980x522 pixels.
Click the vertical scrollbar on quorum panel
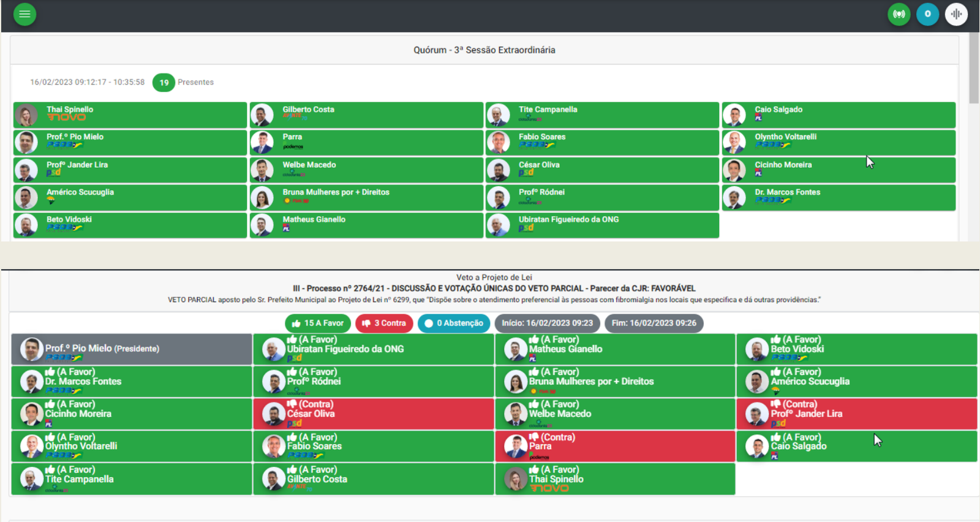[x=973, y=67]
